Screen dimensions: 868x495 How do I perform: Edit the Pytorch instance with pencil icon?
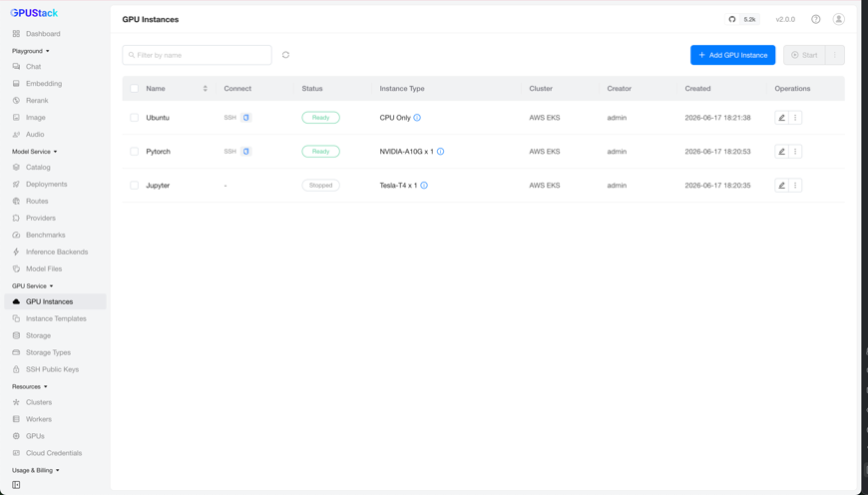[781, 151]
